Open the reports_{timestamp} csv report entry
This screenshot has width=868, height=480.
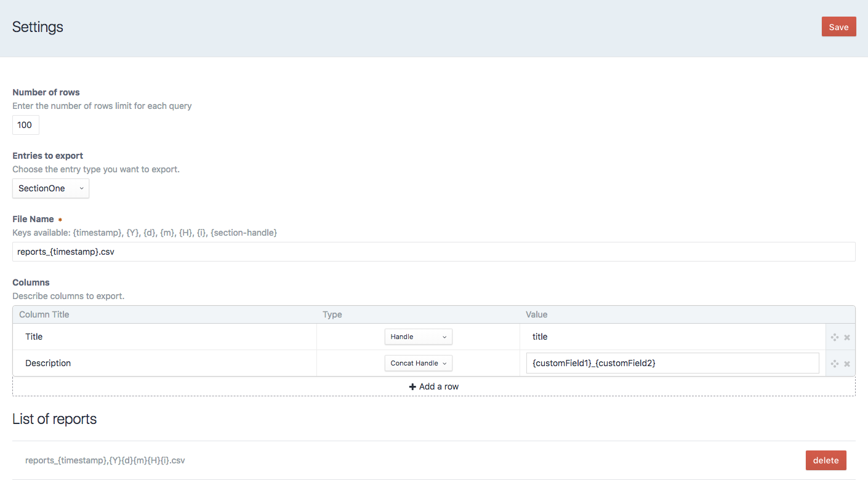point(105,460)
